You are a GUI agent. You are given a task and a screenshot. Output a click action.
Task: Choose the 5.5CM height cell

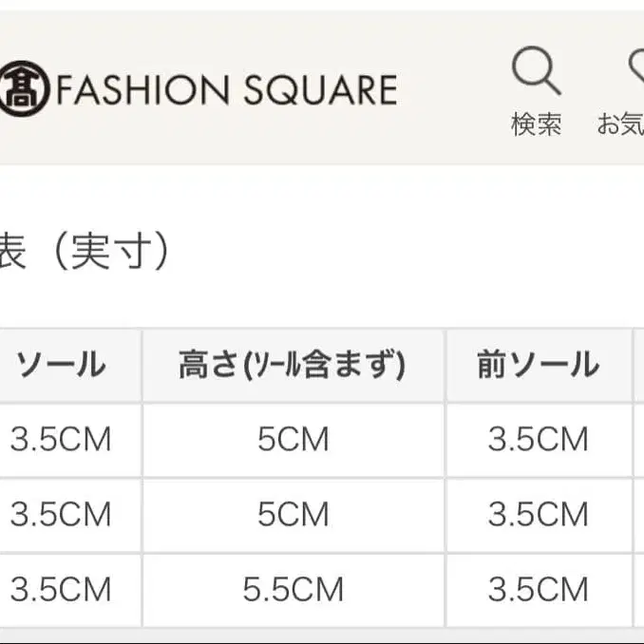293,590
